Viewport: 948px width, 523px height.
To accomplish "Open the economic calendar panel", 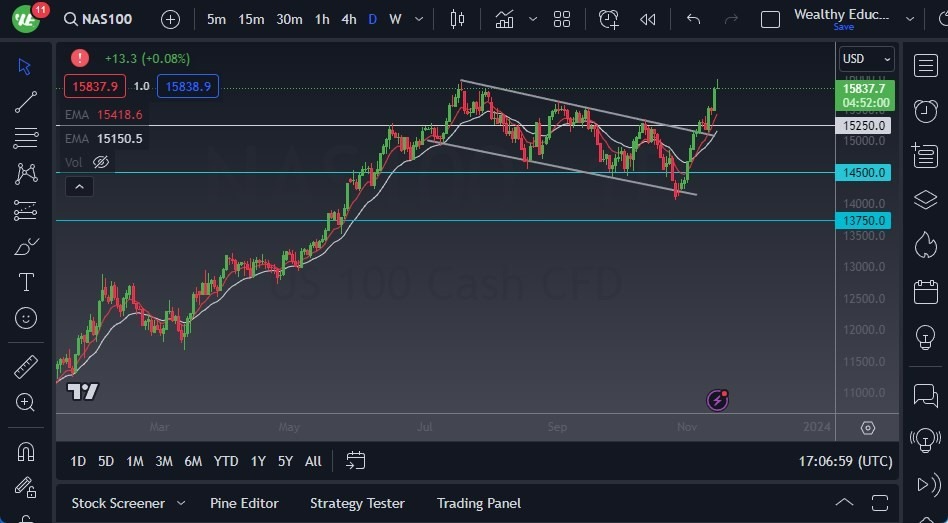I will [x=926, y=292].
